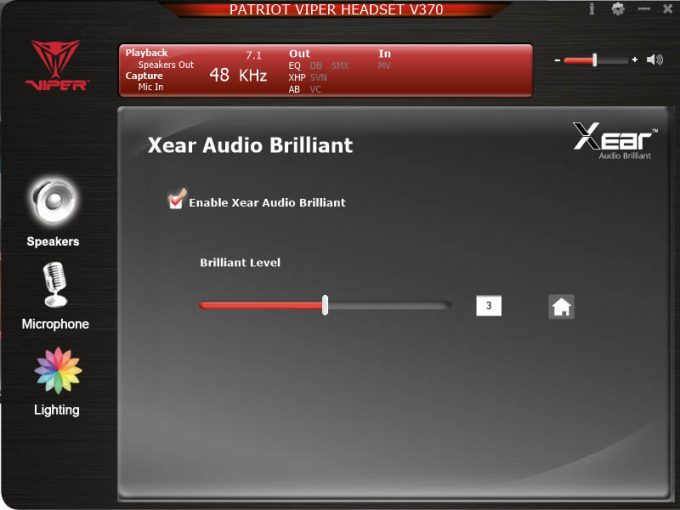Screen dimensions: 680x510
Task: Click the 7.1 channel indicator
Action: click(x=254, y=56)
